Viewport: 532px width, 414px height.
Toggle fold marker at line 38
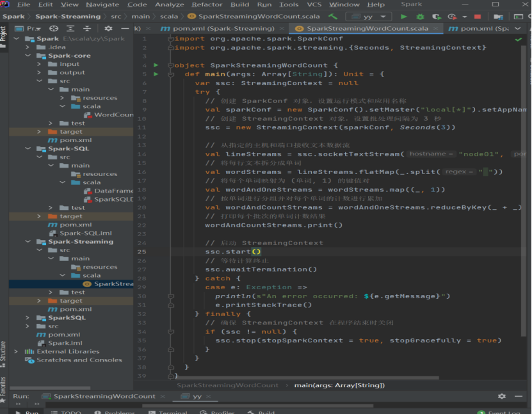(x=171, y=367)
